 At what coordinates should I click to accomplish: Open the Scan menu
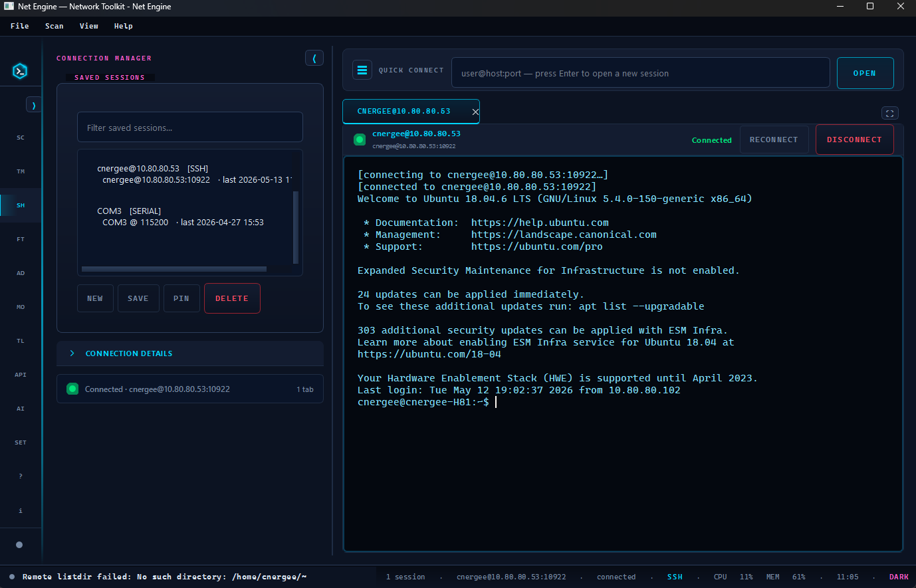click(55, 26)
